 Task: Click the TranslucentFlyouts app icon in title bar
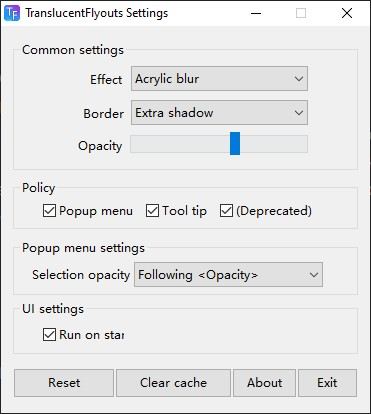click(12, 13)
